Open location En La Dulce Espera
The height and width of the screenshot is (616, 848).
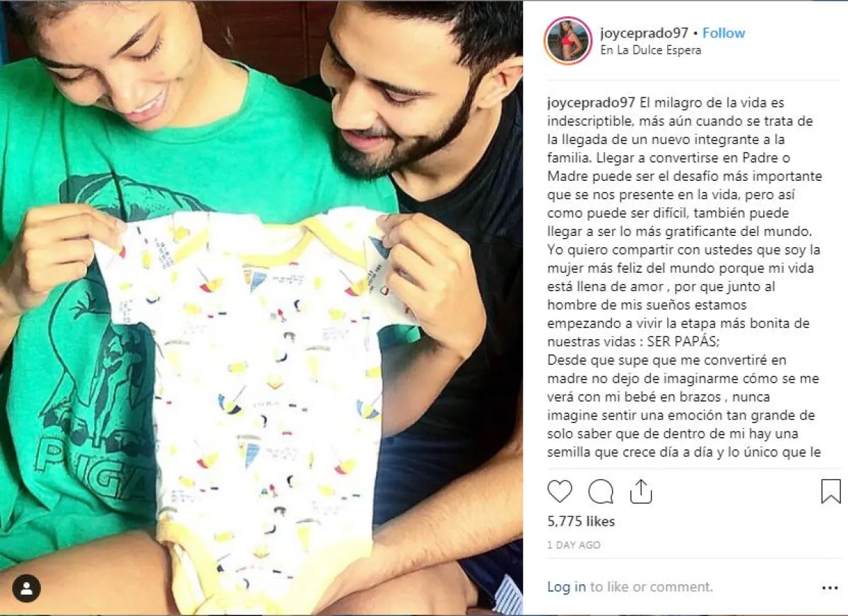(650, 51)
